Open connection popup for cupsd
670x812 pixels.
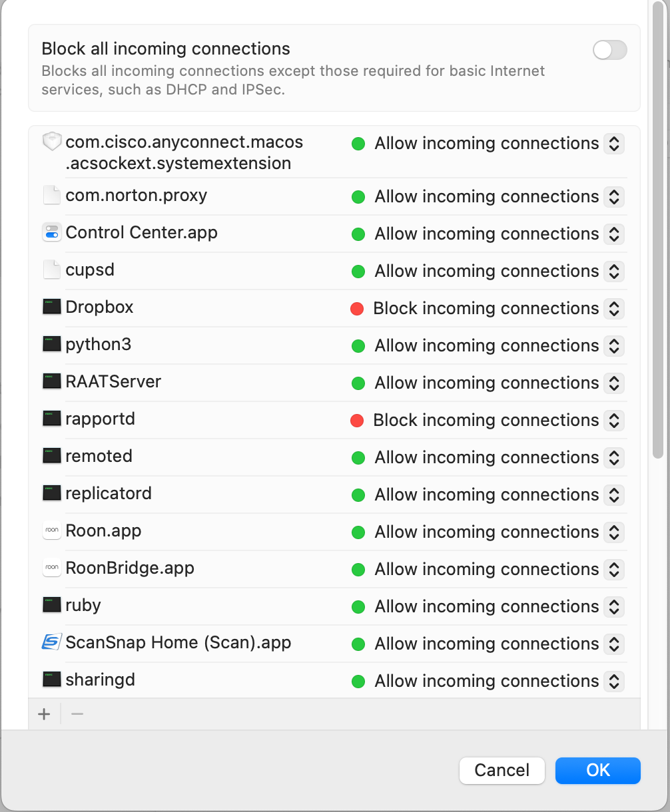(614, 271)
